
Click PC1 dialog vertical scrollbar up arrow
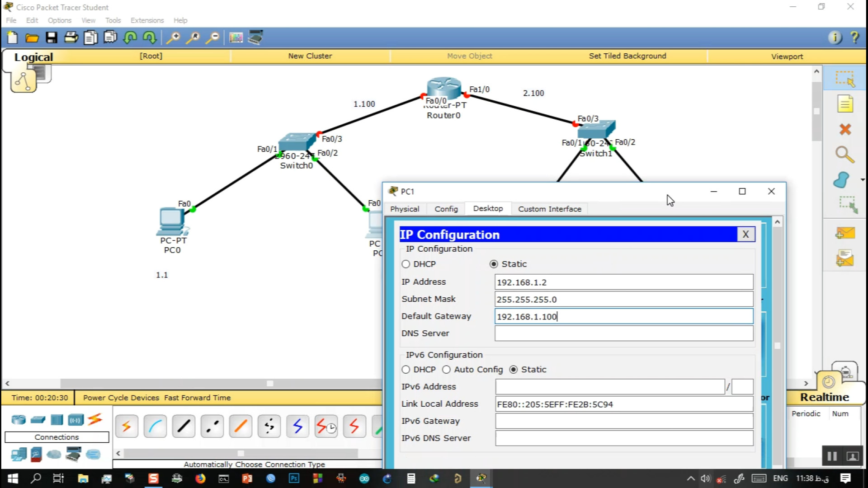[778, 222]
